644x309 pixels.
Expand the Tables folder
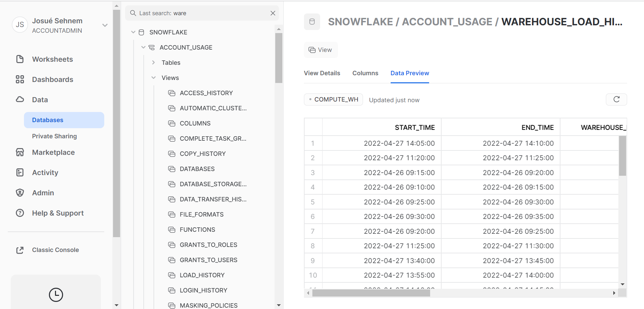click(x=153, y=63)
